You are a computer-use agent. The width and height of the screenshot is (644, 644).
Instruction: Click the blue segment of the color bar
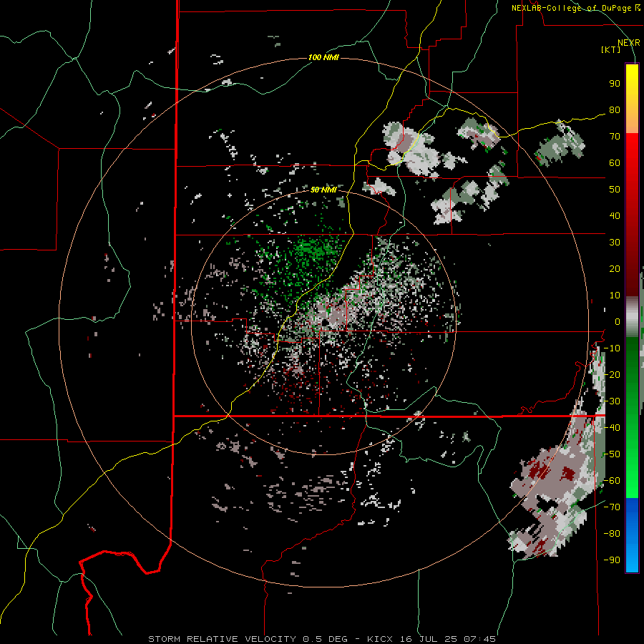click(x=632, y=535)
